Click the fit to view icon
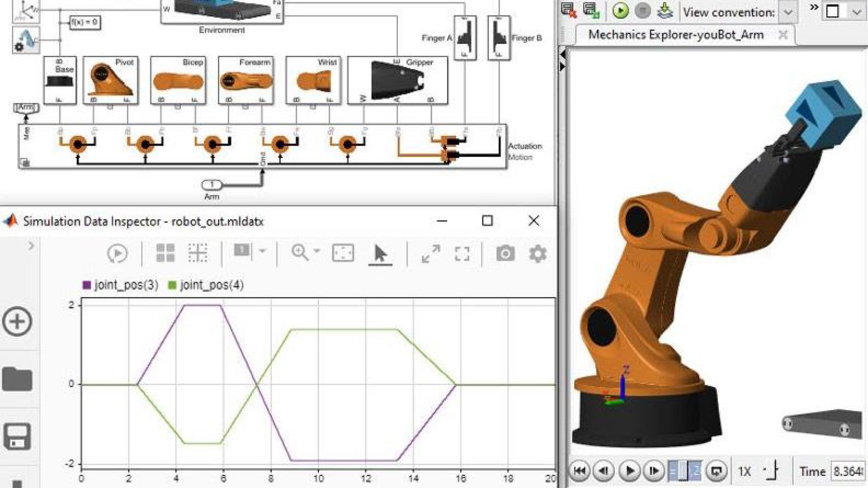The image size is (868, 488). tap(343, 253)
